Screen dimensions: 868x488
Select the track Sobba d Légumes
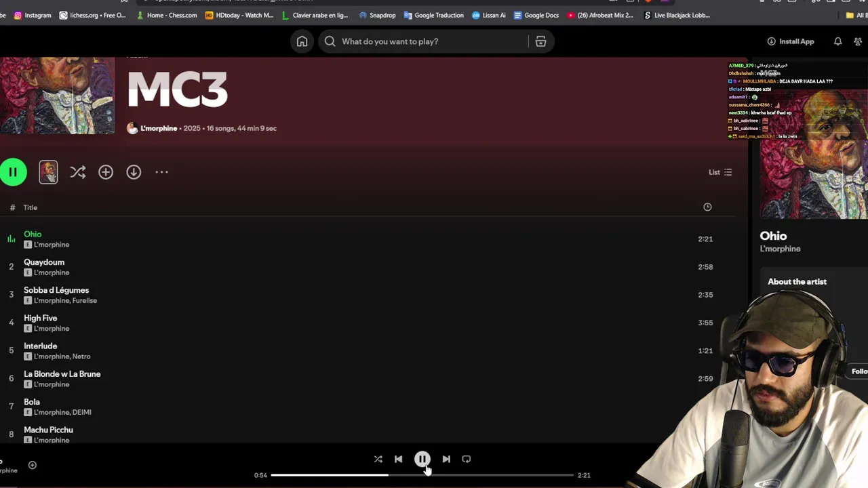click(x=56, y=290)
